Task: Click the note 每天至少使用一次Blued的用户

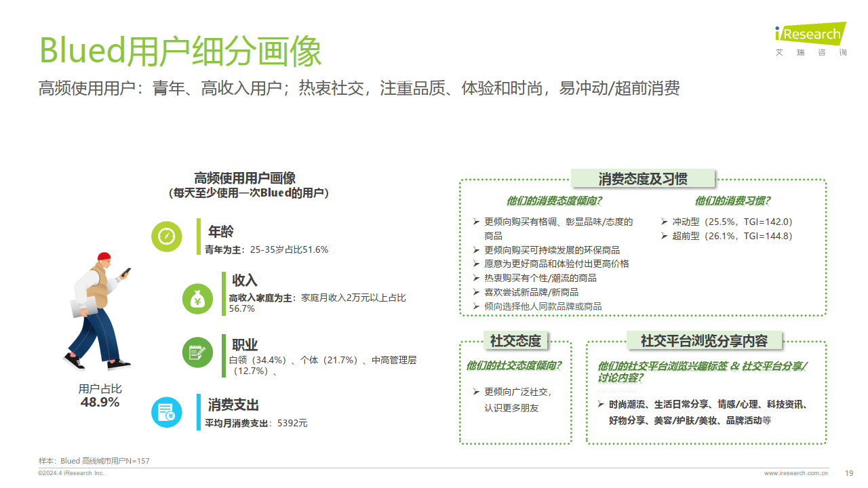Action: (248, 193)
